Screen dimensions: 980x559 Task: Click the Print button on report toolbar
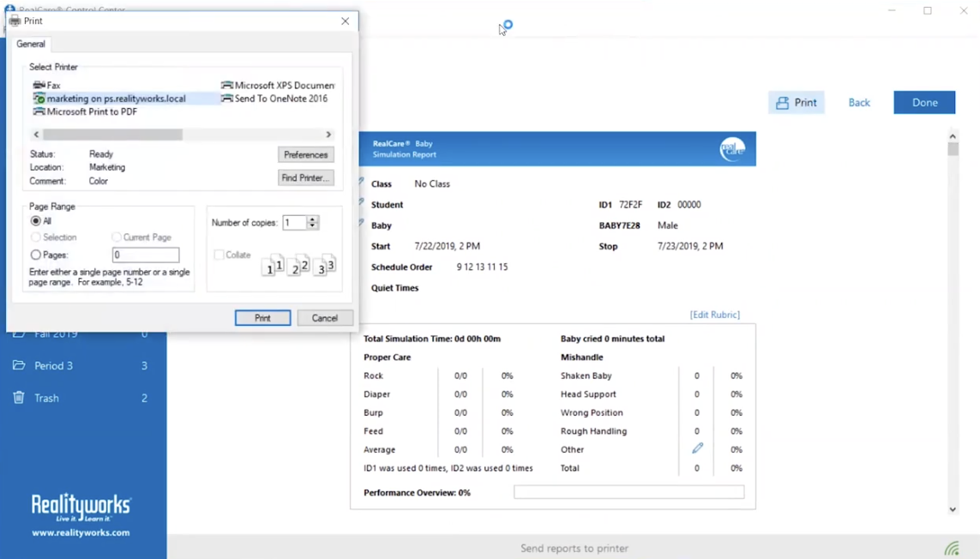(x=797, y=103)
